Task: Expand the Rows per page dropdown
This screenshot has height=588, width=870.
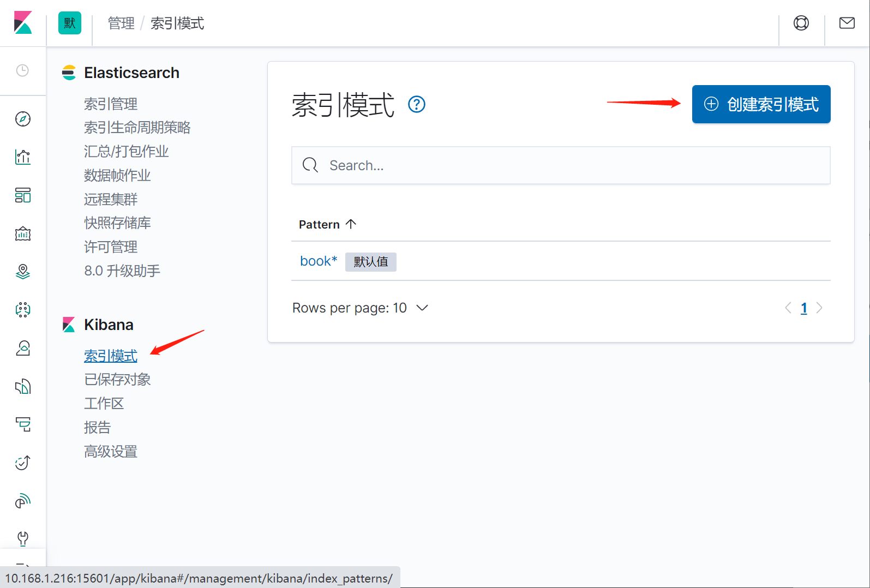Action: click(x=360, y=308)
